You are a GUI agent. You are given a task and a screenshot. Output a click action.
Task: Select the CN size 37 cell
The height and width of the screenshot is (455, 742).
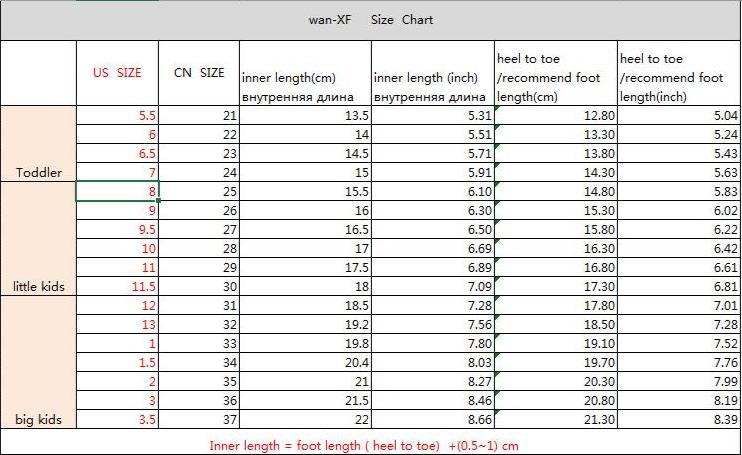199,420
